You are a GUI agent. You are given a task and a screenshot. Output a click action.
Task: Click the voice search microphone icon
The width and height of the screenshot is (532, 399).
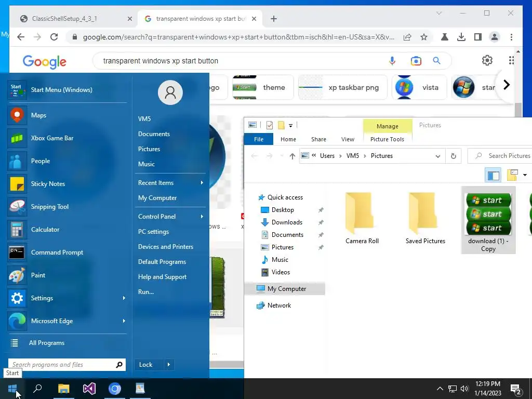pos(392,61)
